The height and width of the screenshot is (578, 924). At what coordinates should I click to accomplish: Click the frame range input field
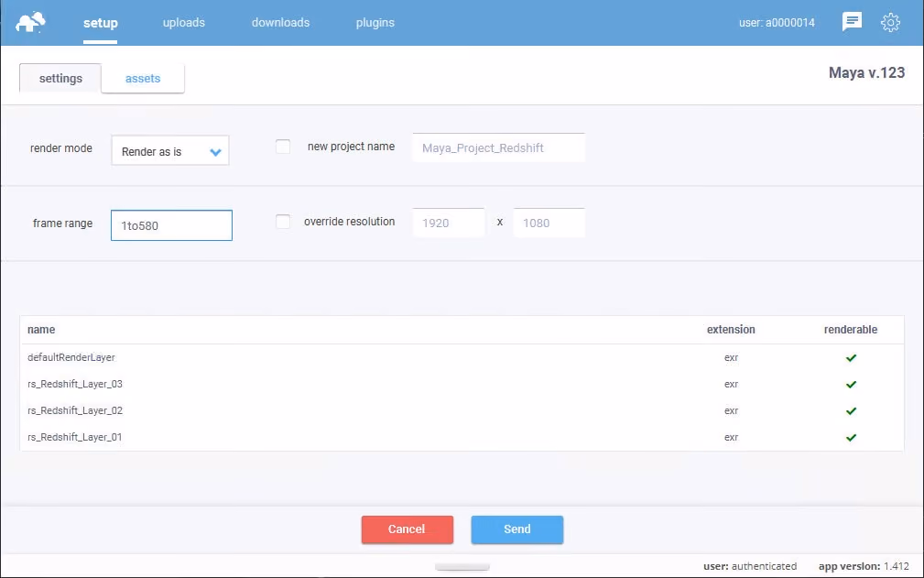point(171,225)
